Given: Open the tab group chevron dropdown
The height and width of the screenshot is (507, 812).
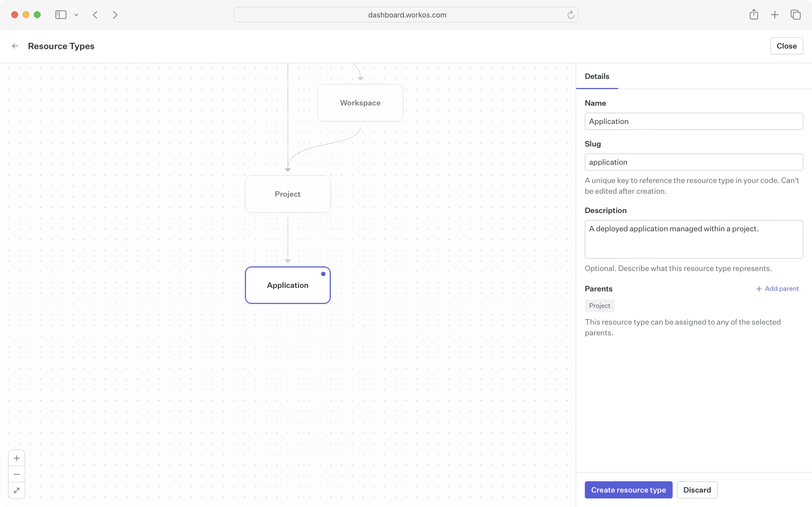Looking at the screenshot, I should tap(76, 14).
